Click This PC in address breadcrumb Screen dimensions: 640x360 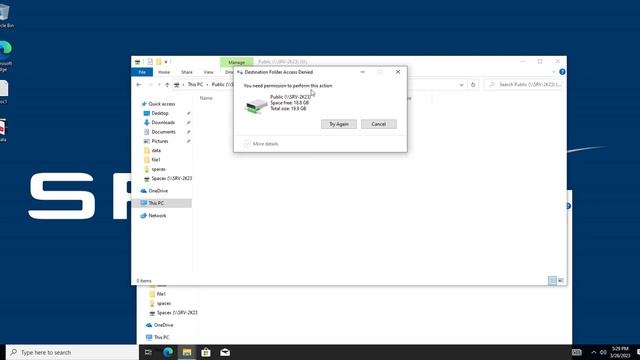click(x=195, y=84)
